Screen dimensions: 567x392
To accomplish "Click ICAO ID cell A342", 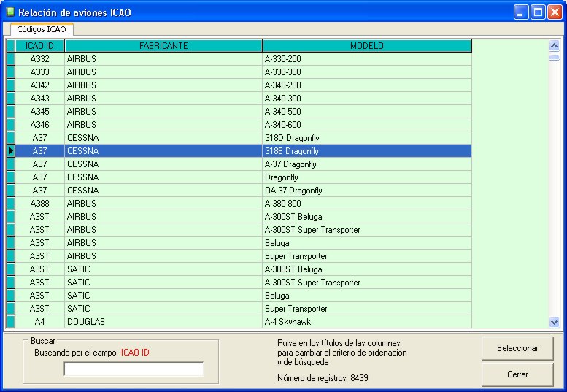I will point(40,85).
